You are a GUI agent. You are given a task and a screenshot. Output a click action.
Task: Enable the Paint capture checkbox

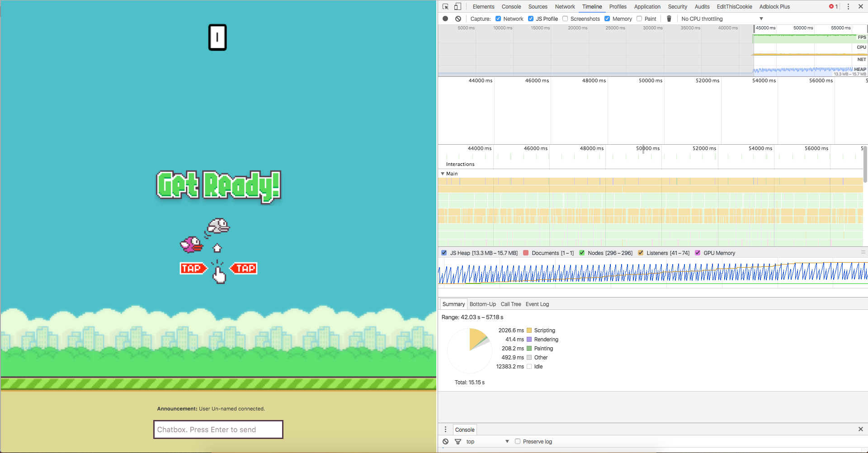[x=639, y=19]
